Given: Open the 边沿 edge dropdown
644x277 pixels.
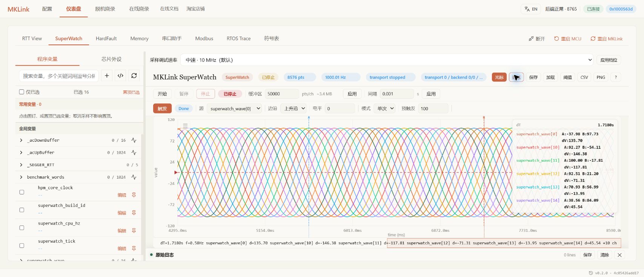Looking at the screenshot, I should tap(294, 109).
